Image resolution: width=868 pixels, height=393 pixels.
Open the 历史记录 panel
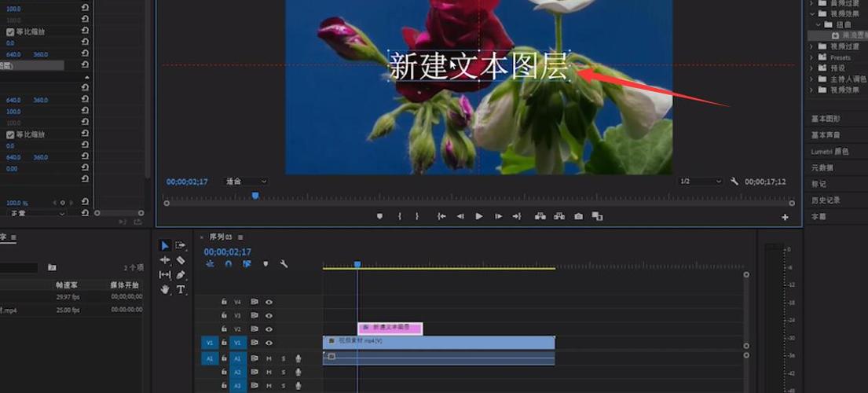coord(826,200)
